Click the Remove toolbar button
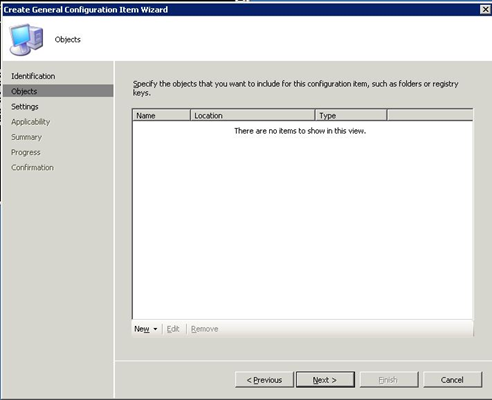Screen dimensions: 492x400 [204, 329]
